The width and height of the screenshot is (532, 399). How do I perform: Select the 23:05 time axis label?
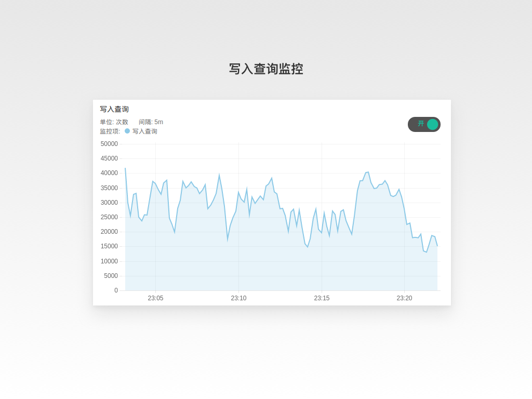pyautogui.click(x=156, y=298)
